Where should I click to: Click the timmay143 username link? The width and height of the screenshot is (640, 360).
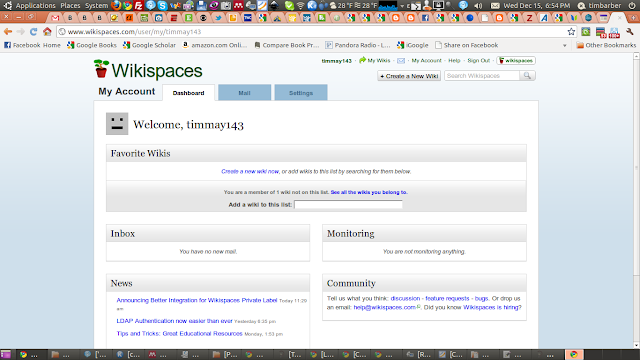(336, 61)
